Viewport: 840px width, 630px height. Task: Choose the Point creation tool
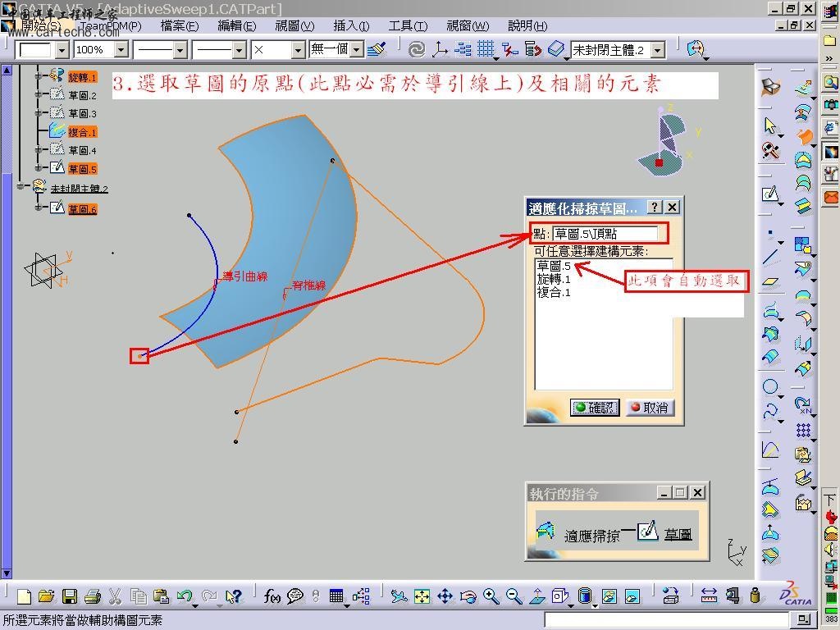[x=769, y=234]
